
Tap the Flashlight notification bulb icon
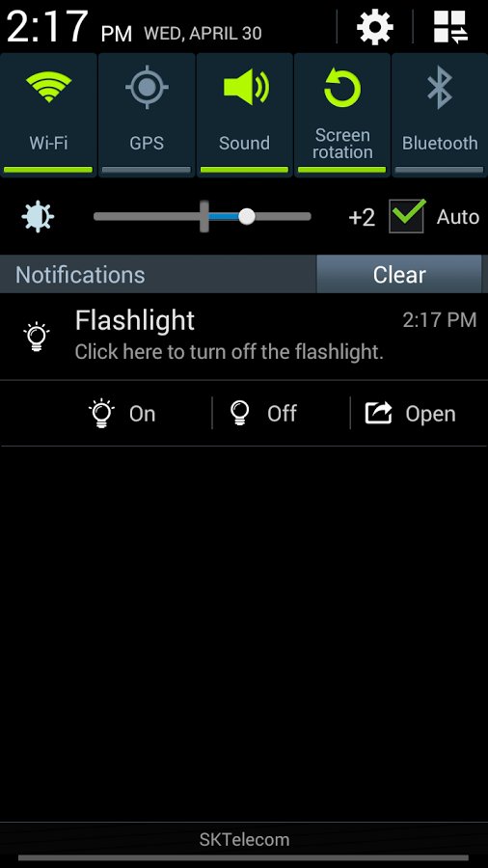click(37, 336)
